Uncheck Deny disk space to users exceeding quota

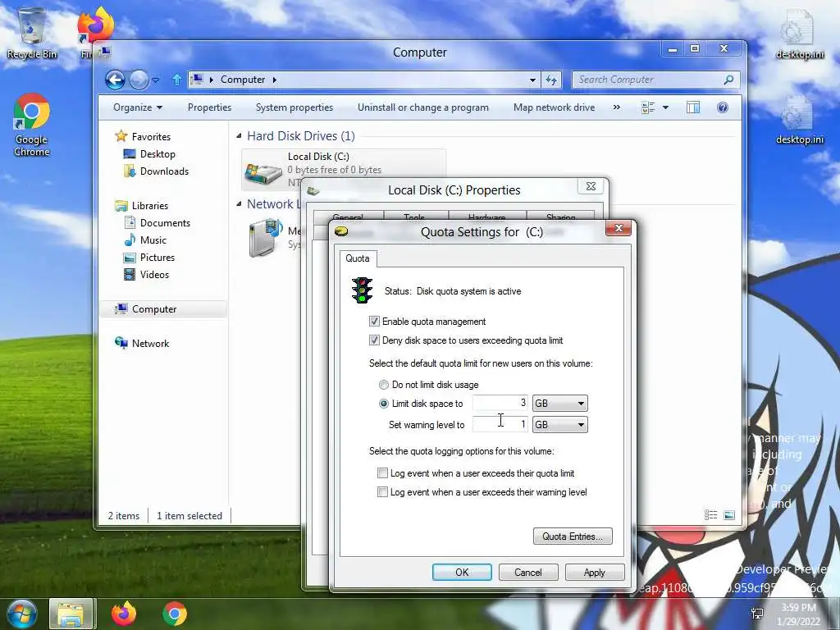[x=374, y=340]
